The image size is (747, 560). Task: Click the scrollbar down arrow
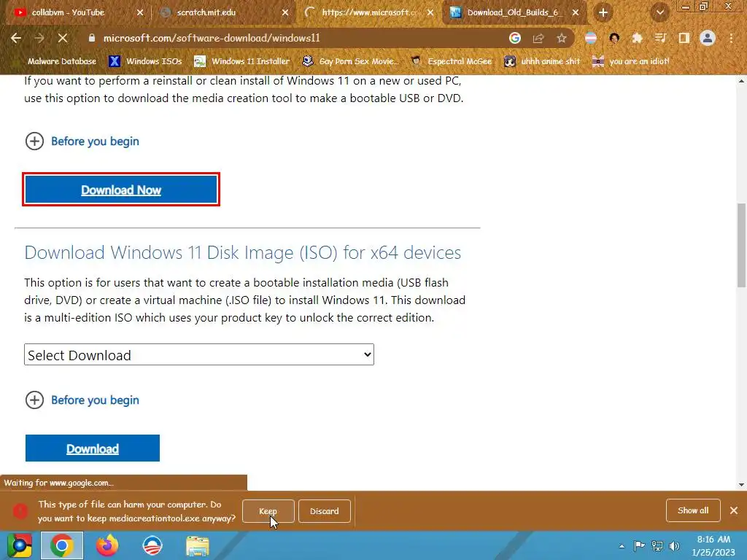(741, 485)
